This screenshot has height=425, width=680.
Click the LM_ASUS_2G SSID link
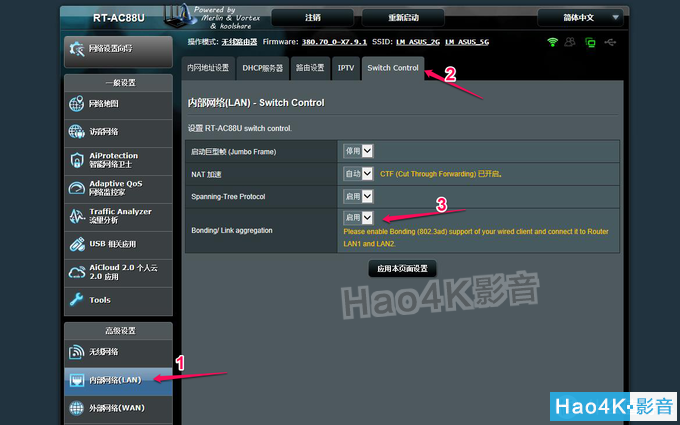pyautogui.click(x=418, y=42)
